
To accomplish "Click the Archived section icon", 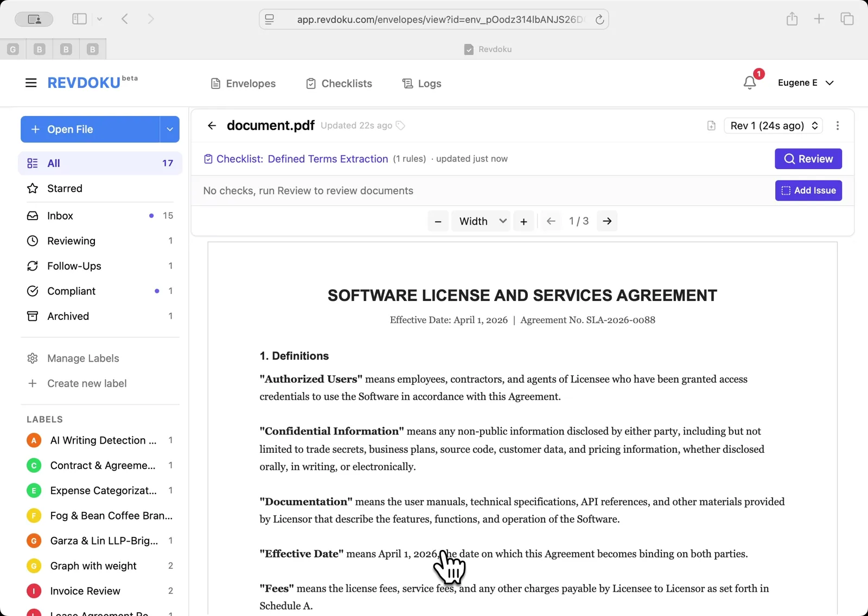I will (x=33, y=316).
